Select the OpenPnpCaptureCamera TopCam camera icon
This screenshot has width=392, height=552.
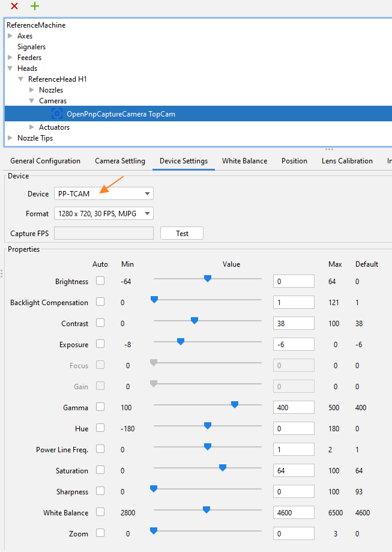tap(56, 114)
